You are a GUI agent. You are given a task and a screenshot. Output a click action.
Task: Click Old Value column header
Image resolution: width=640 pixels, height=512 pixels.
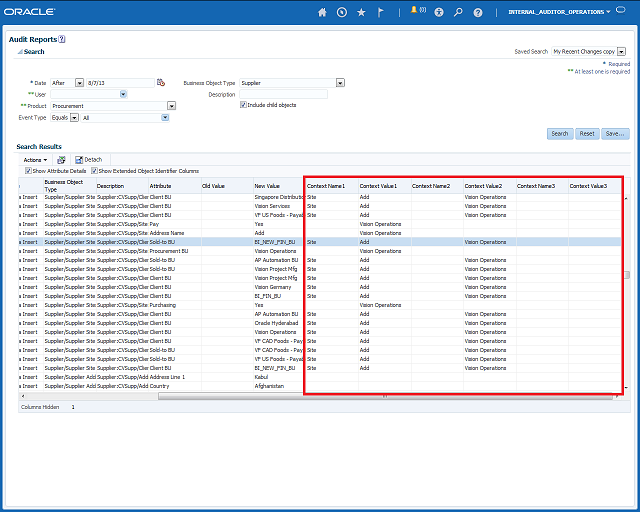227,186
